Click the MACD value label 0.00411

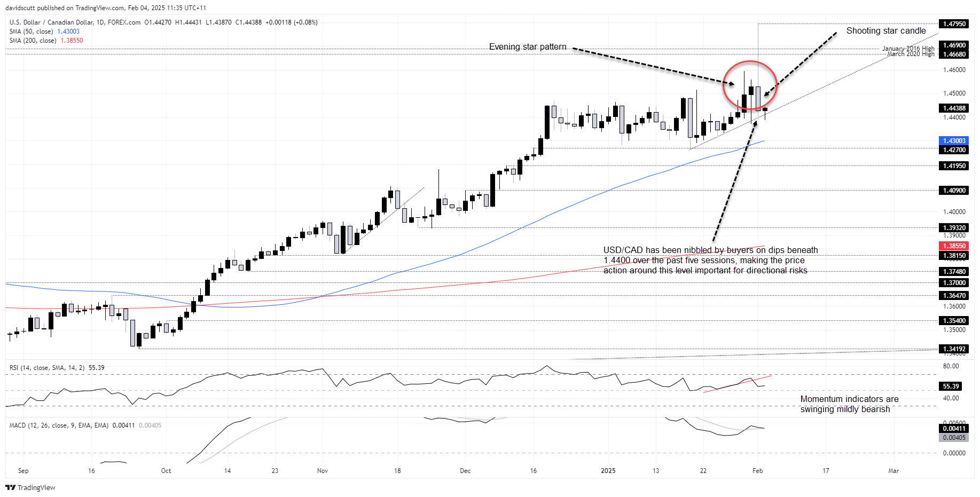tap(954, 429)
